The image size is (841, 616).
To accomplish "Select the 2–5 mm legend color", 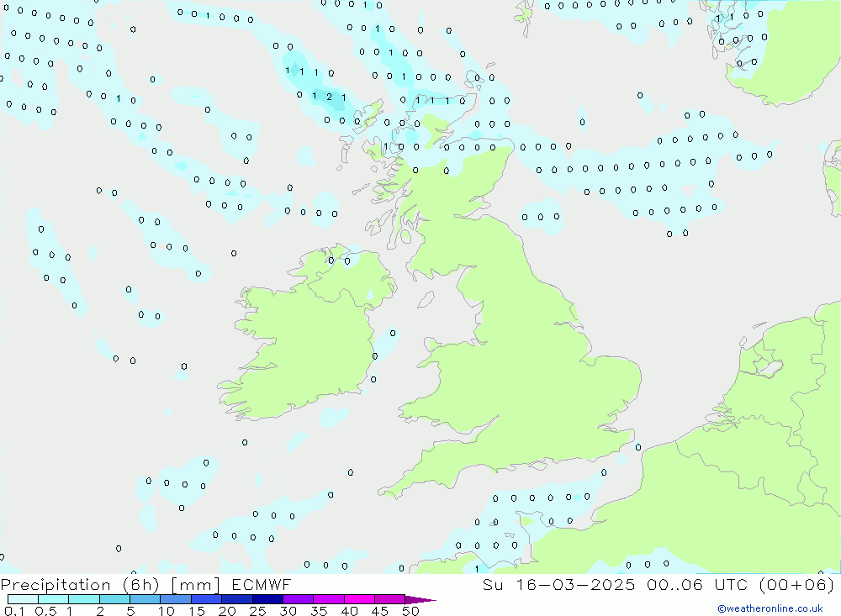I will pos(114,599).
